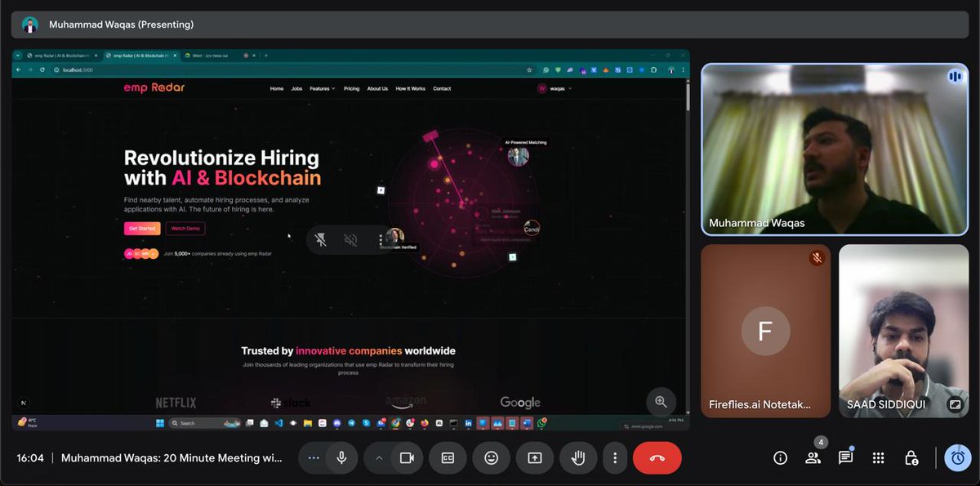The height and width of the screenshot is (486, 980).
Task: Raise your hand
Action: click(578, 458)
